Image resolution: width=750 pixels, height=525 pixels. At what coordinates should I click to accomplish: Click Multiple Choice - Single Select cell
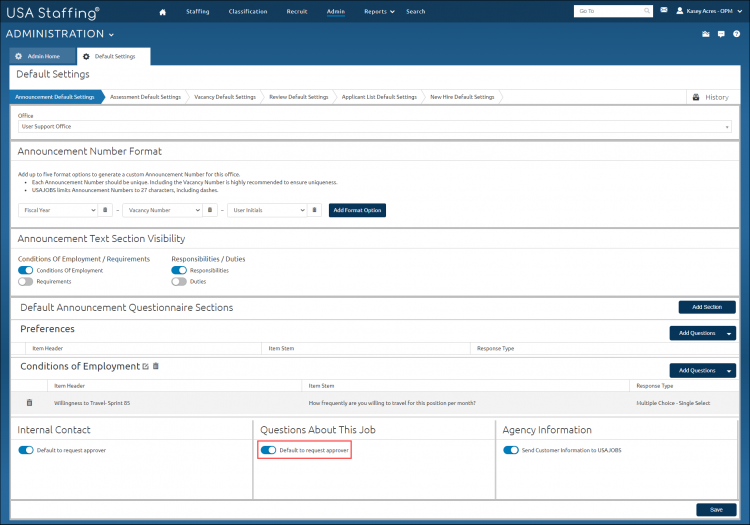click(673, 403)
